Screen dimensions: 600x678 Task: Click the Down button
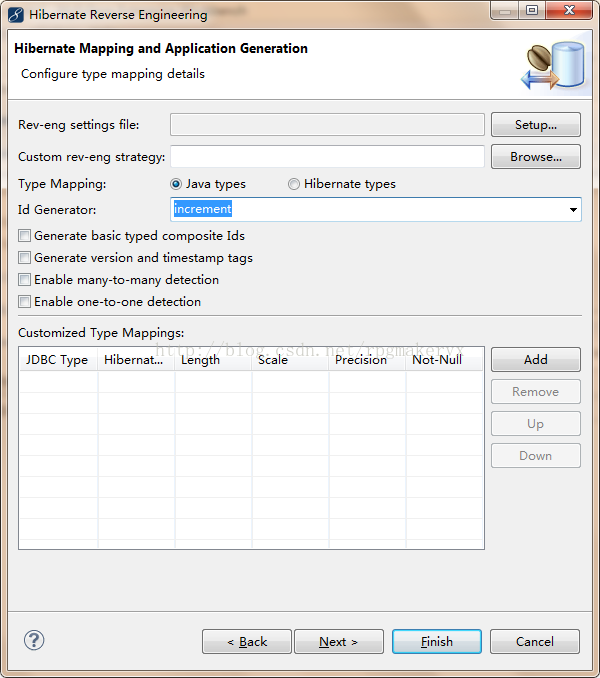(536, 456)
